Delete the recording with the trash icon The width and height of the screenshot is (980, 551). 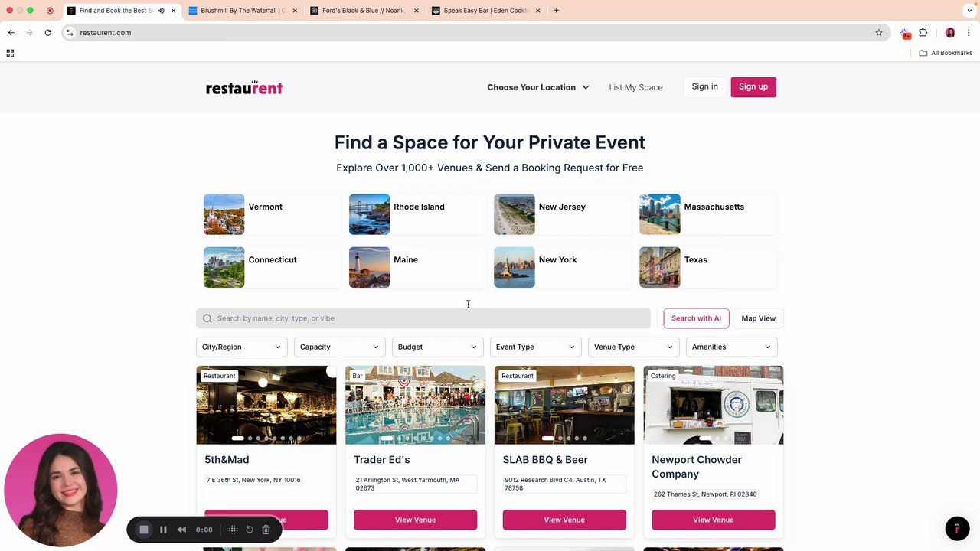[266, 530]
